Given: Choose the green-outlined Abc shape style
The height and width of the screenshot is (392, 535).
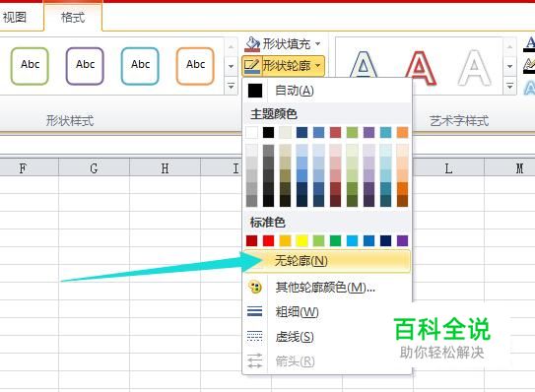Looking at the screenshot, I should coord(30,66).
